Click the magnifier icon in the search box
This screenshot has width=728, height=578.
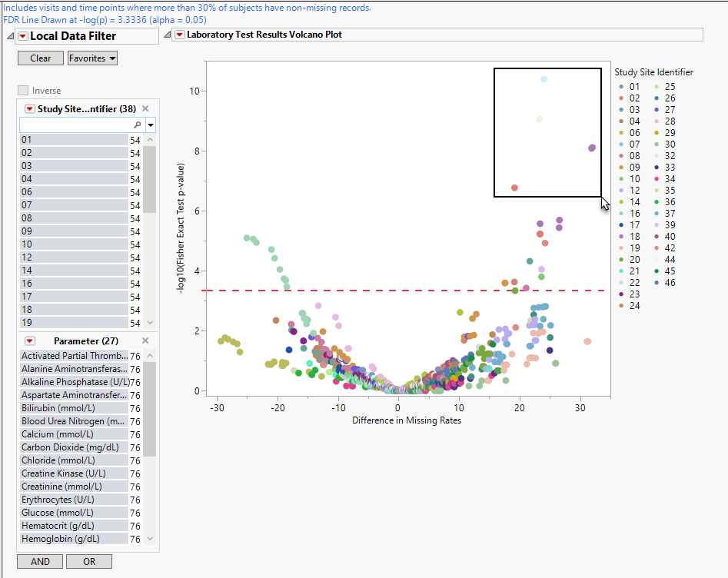(x=137, y=125)
